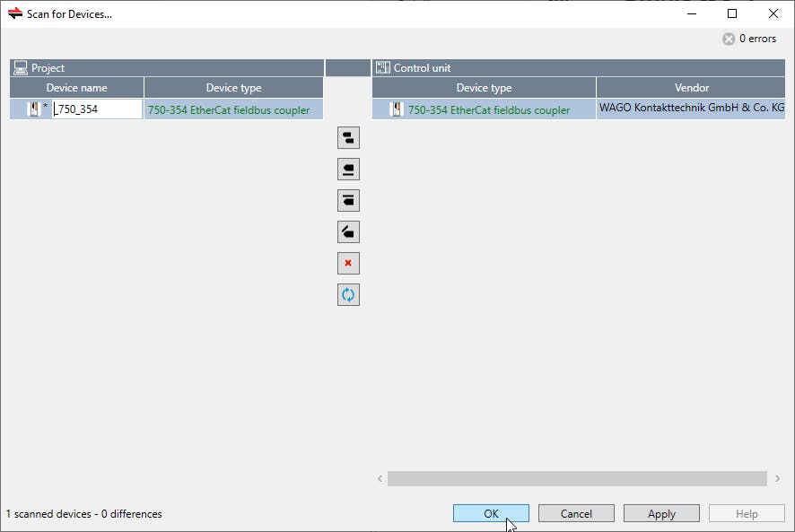The width and height of the screenshot is (795, 532).
Task: Click the Help button
Action: (x=747, y=514)
